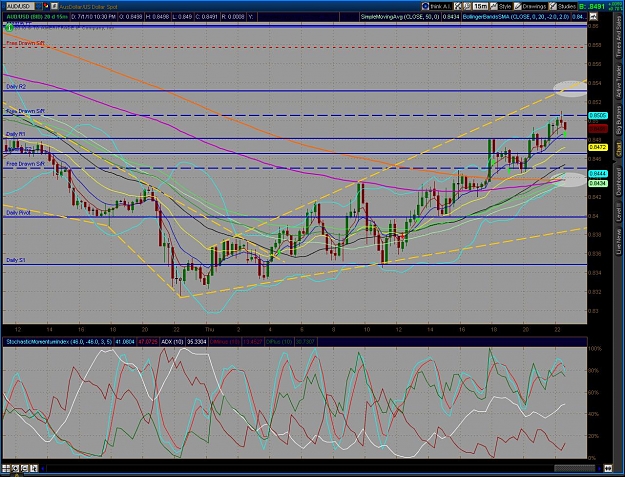Open the Drawings menu
The width and height of the screenshot is (625, 477).
tap(531, 6)
